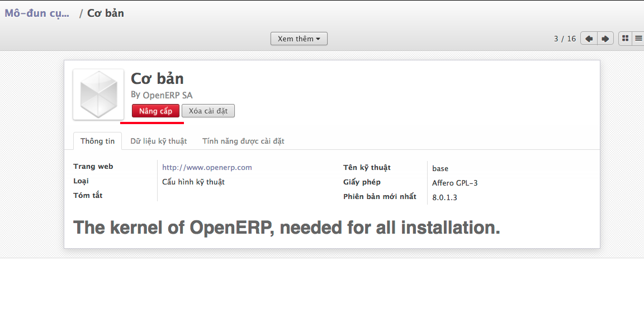
Task: Open Tính năng được cài đặt tab
Action: point(243,141)
